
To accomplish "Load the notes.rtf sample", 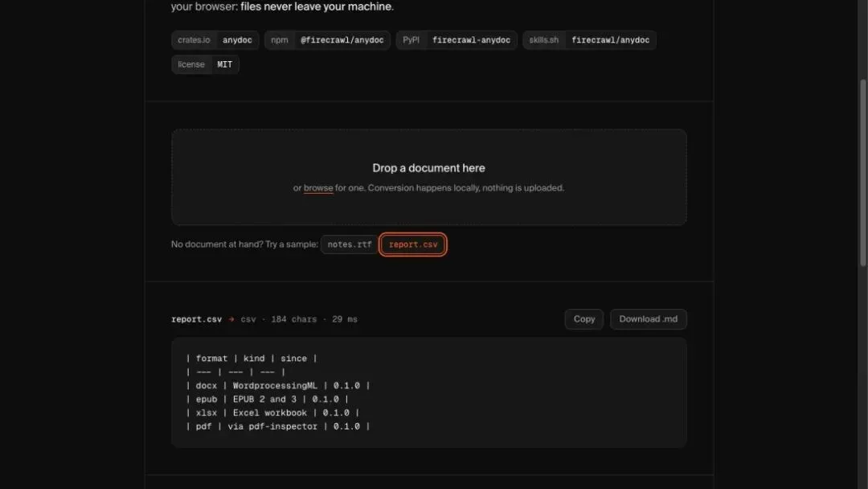I will pyautogui.click(x=350, y=244).
